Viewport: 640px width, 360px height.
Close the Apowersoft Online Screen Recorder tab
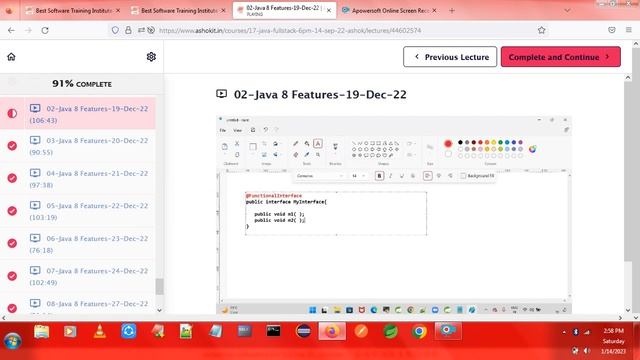click(434, 11)
